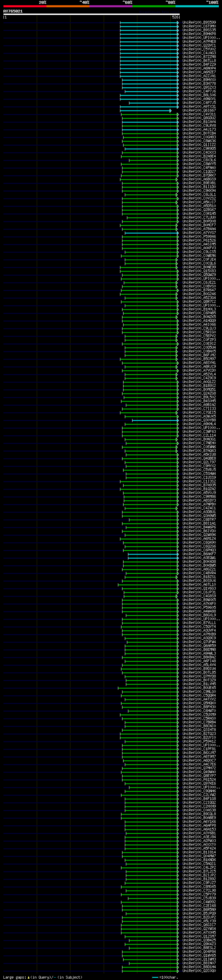This screenshot has width=222, height=980.
Task: Select the UniRef100_C5JB39 label
Action: pos(199,898)
